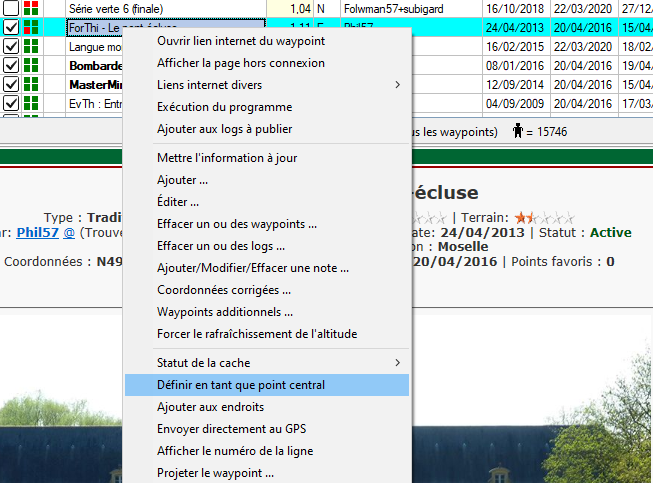Click the @ link next to Phil57
This screenshot has width=653, height=483.
point(69,233)
